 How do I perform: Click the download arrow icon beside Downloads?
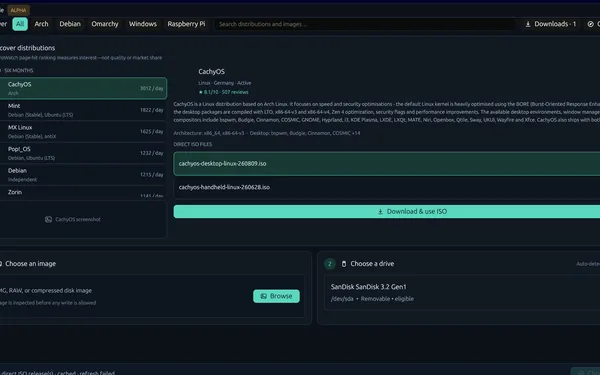point(528,24)
